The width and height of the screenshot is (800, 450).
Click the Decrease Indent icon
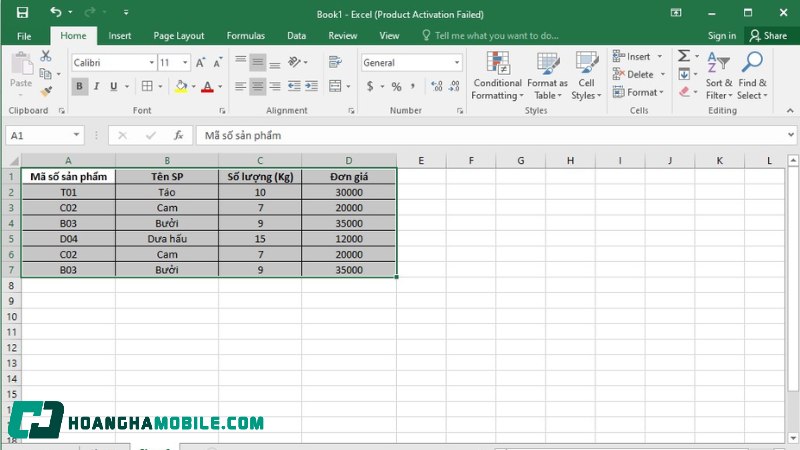point(294,86)
